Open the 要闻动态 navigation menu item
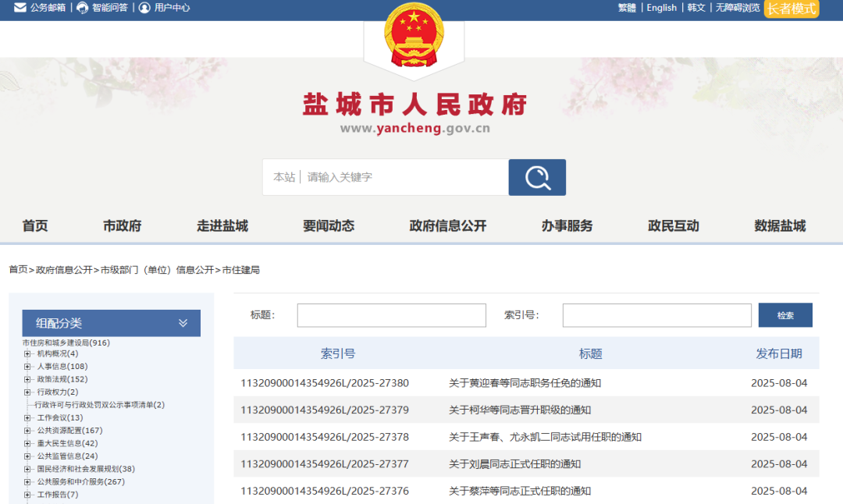The width and height of the screenshot is (843, 504). point(329,225)
